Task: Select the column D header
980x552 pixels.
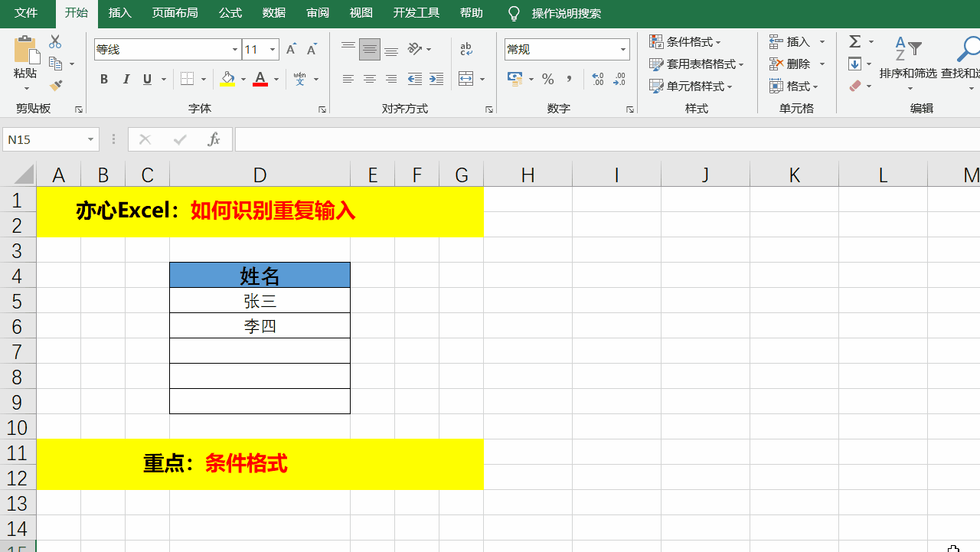Action: pyautogui.click(x=260, y=175)
